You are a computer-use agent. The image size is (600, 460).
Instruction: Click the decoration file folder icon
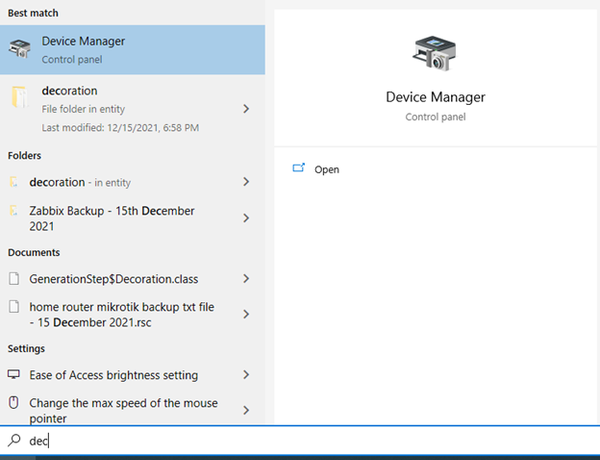[x=20, y=99]
